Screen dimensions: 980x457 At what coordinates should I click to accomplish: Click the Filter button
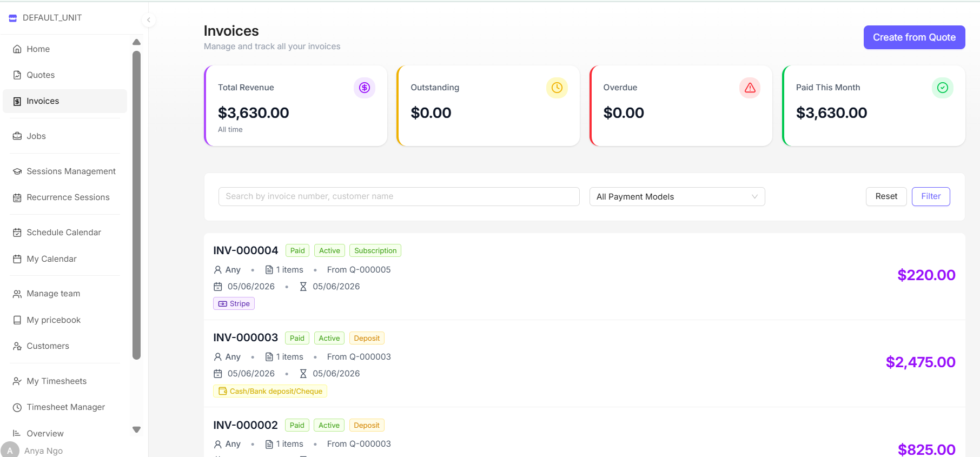coord(931,196)
